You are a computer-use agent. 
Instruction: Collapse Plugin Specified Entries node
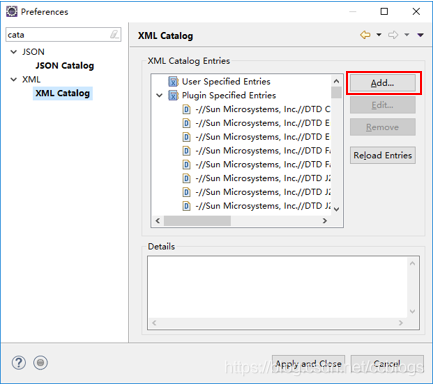(160, 96)
